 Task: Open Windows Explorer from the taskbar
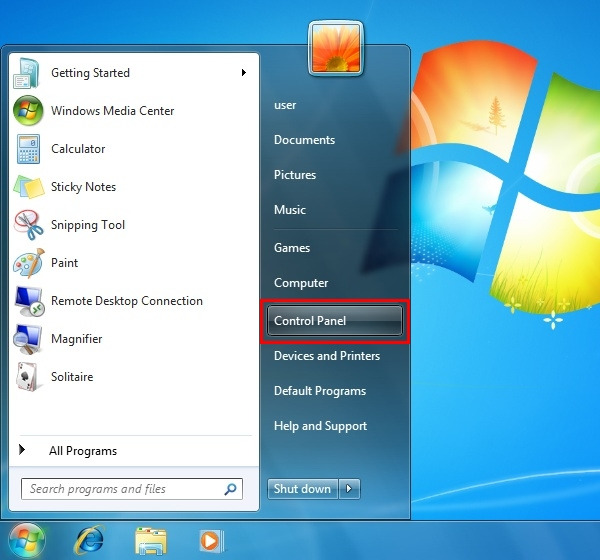click(151, 541)
